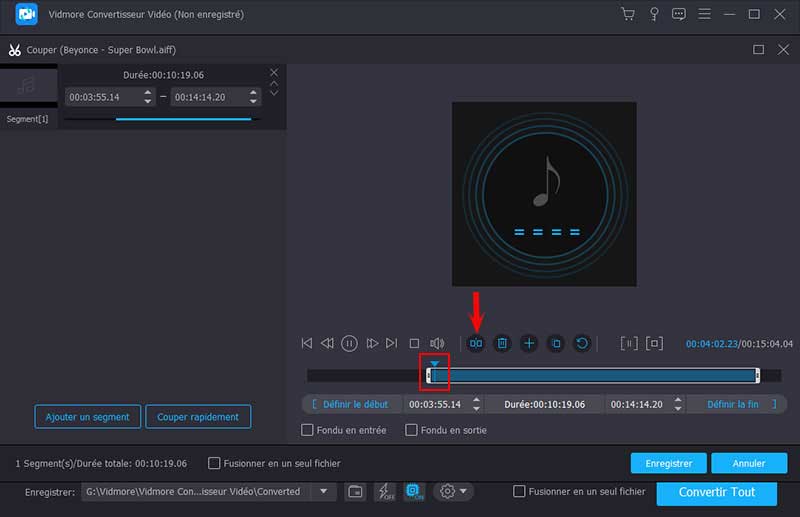Click the split segment icon
Viewport: 800px width, 517px height.
(x=476, y=343)
